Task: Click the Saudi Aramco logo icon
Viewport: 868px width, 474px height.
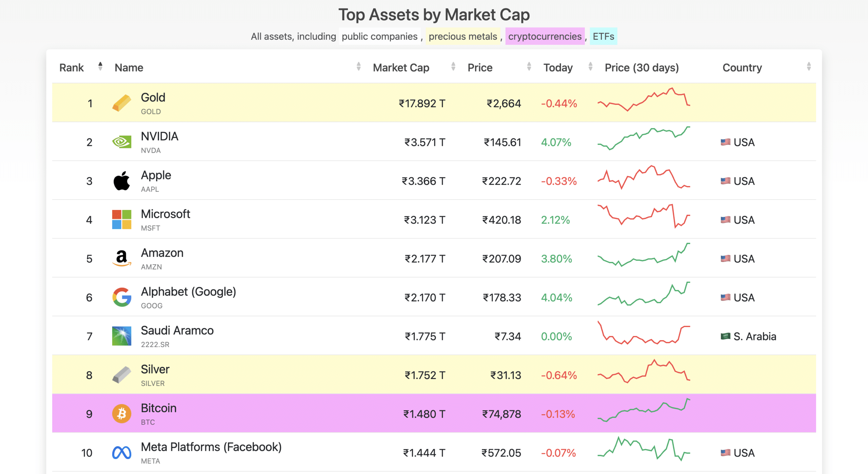Action: pos(121,336)
